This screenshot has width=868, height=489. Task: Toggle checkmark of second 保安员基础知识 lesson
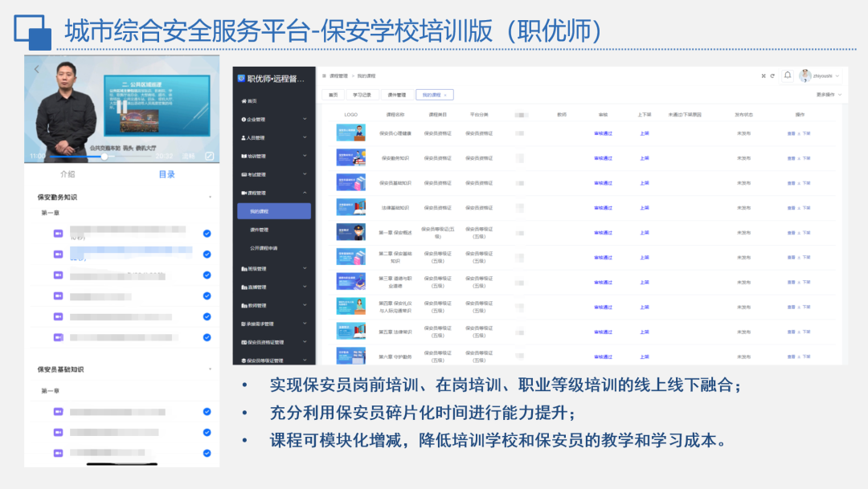pos(207,433)
